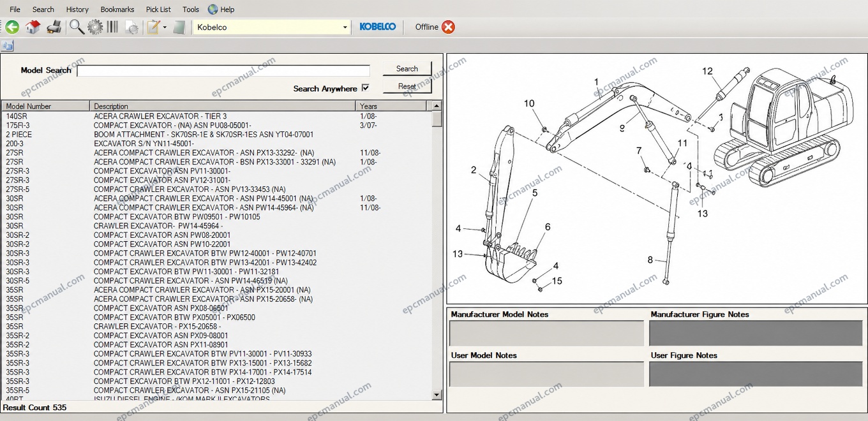Click the Search button
868x421 pixels.
coord(407,69)
